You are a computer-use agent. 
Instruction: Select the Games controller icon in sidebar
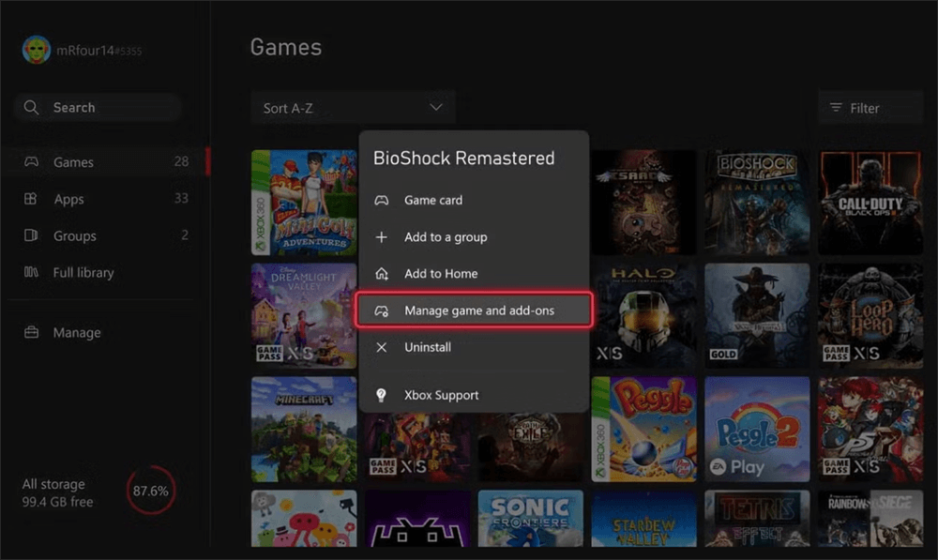coord(31,161)
